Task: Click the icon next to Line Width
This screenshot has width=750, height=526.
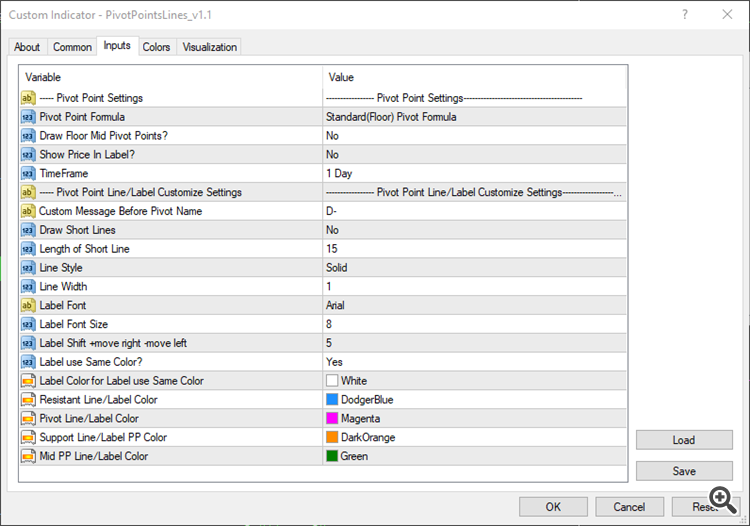Action: click(28, 287)
